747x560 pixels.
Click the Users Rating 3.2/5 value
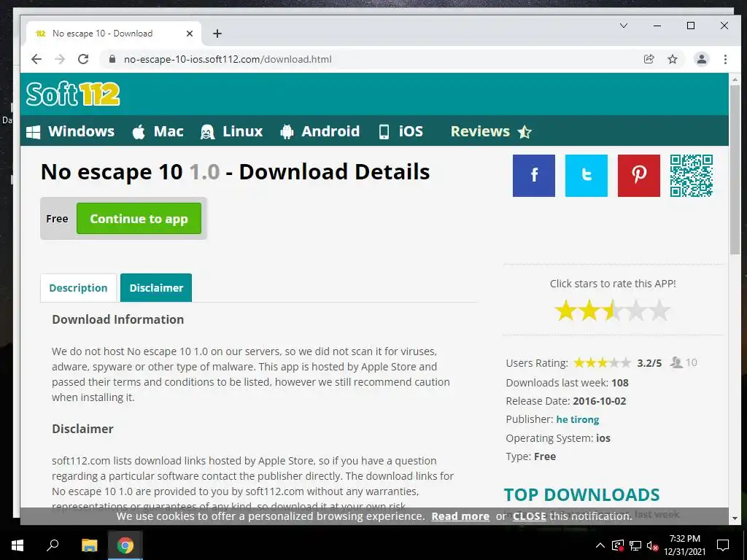649,363
